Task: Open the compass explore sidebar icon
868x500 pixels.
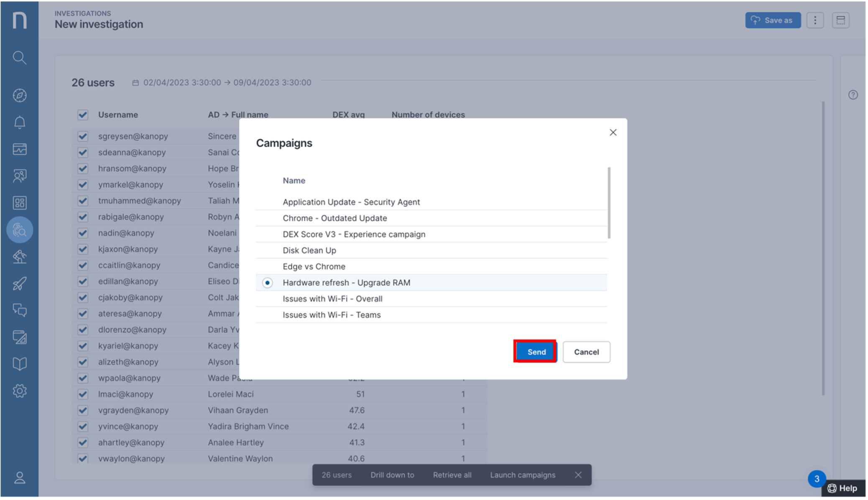Action: [x=19, y=95]
